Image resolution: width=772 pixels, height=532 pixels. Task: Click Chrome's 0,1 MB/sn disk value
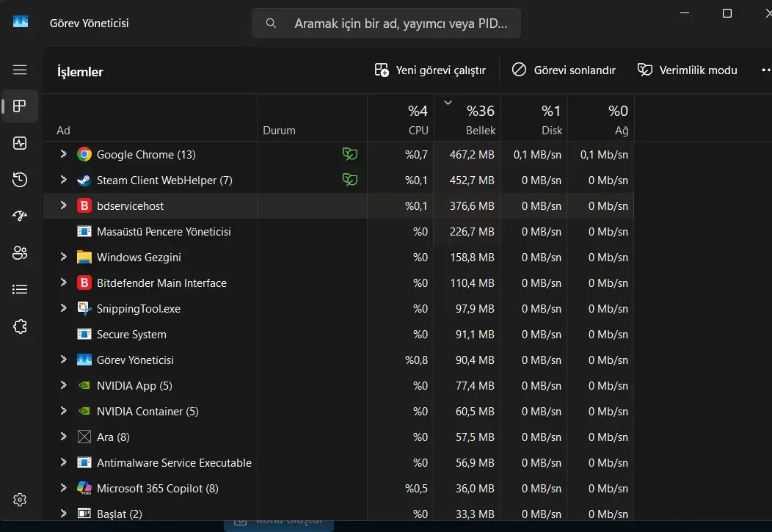(537, 155)
